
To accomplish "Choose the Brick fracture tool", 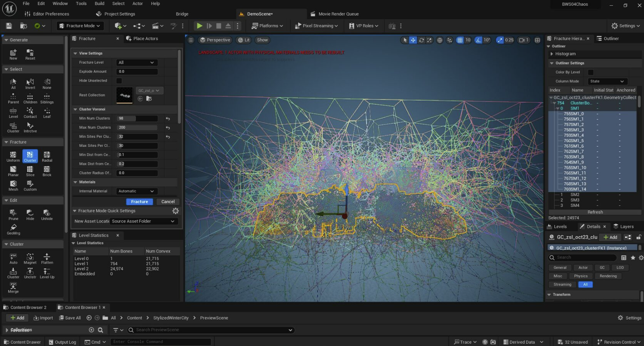I will tap(47, 171).
